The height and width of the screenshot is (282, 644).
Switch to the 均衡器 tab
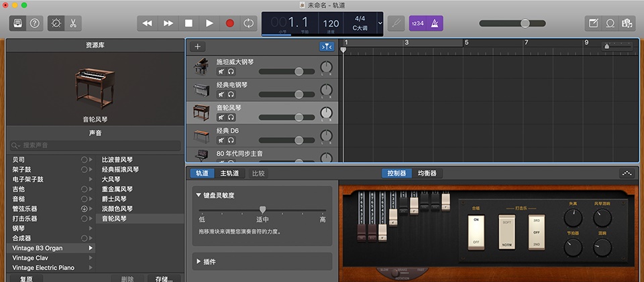[x=427, y=173]
